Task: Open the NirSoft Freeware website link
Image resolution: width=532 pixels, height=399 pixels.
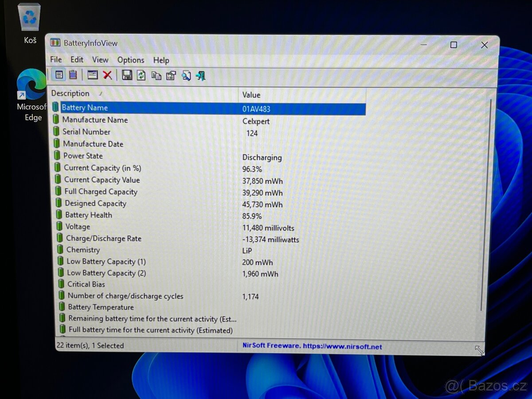Action: 312,345
